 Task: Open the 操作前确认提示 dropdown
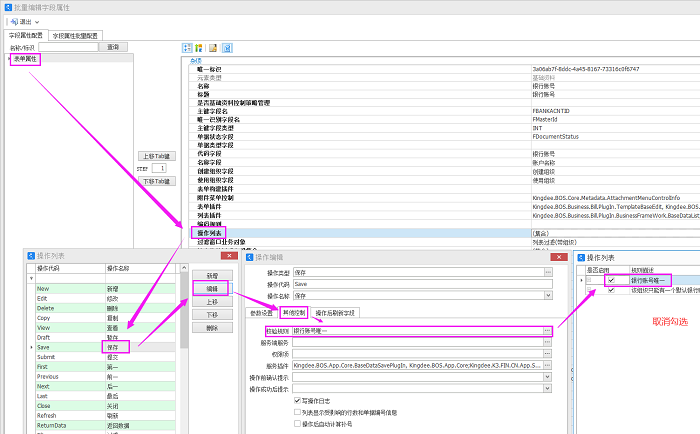click(x=547, y=378)
